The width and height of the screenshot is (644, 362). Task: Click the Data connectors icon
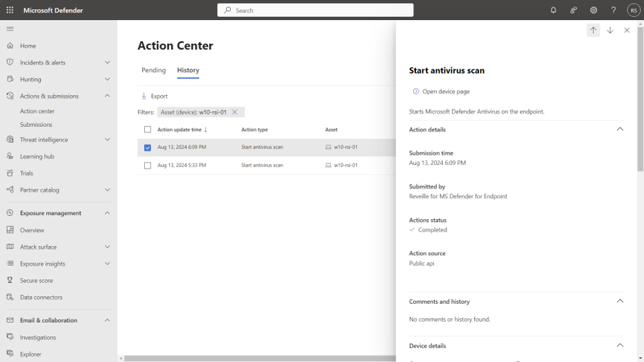[x=10, y=297]
